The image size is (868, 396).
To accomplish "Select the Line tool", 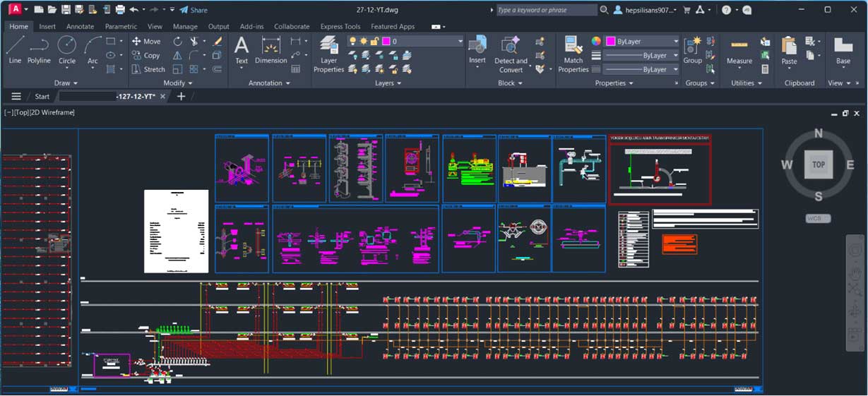I will click(x=15, y=51).
